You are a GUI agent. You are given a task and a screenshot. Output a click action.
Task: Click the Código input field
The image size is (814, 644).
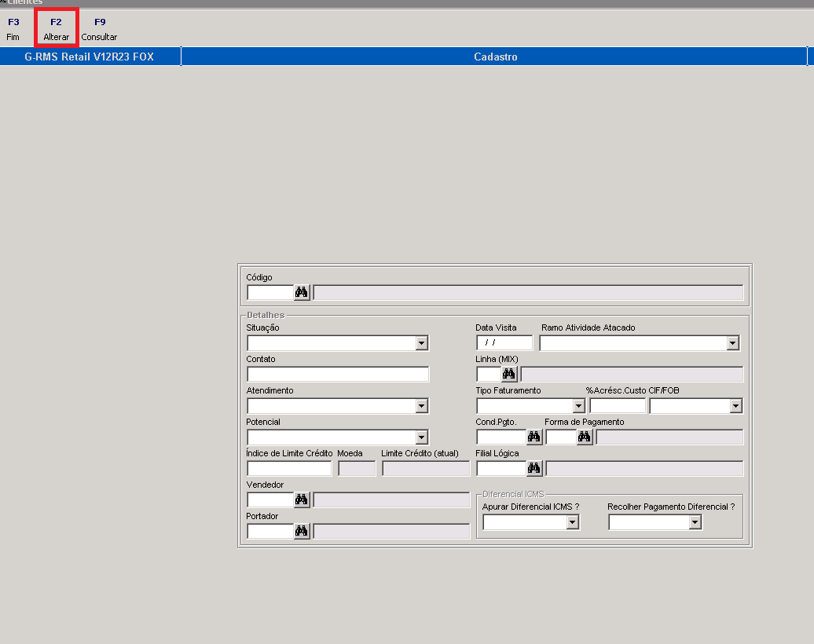click(270, 293)
